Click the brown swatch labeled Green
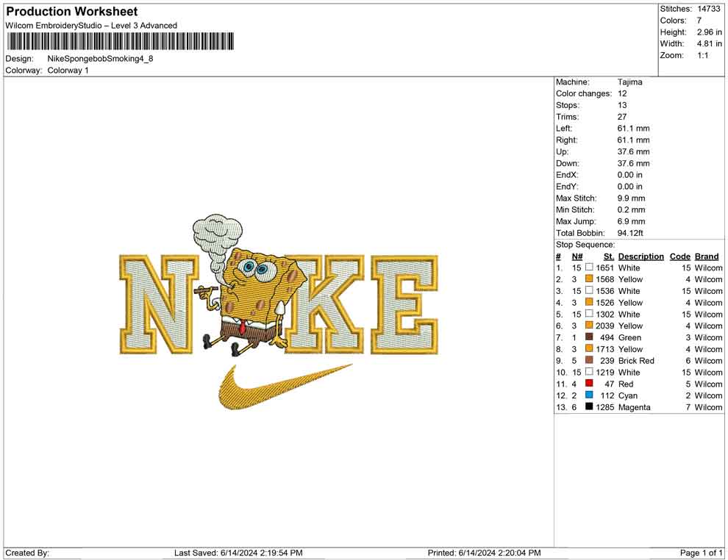Screen dimensions: 728x560 coord(589,337)
